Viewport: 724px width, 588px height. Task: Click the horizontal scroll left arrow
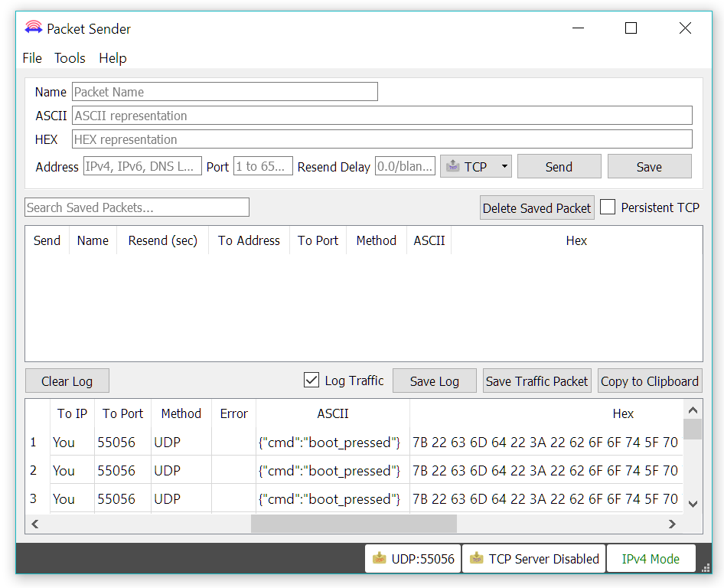[x=35, y=524]
